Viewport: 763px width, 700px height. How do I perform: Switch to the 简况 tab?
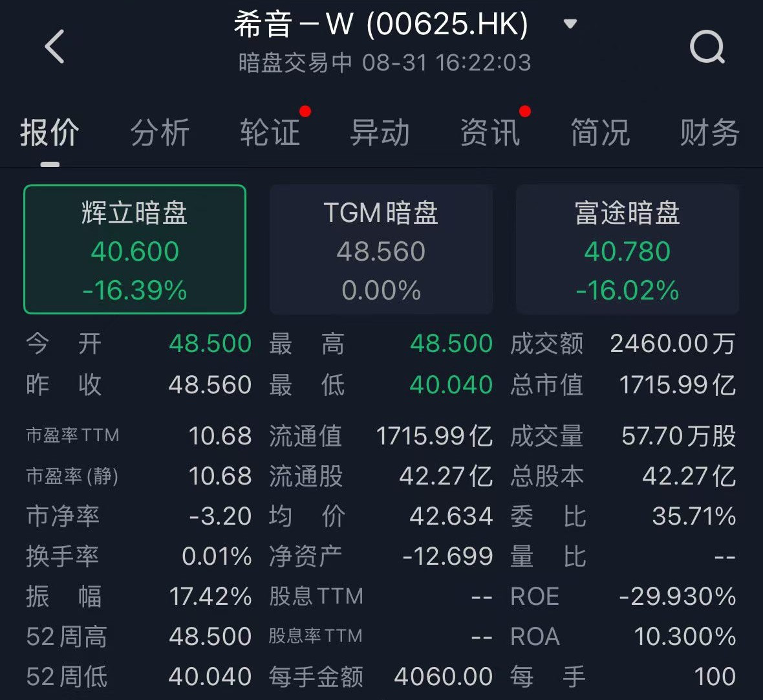click(x=600, y=133)
